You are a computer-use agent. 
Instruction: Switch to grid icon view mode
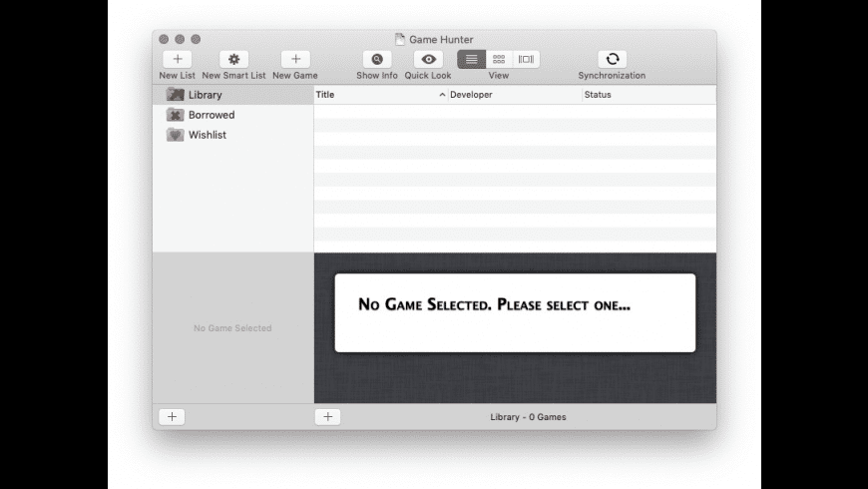(x=499, y=59)
